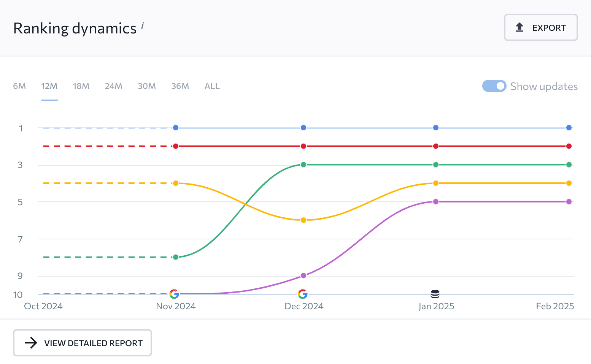Click the blue data point at Dec 2024
Viewport: 591px width, 364px height.
[x=303, y=128]
